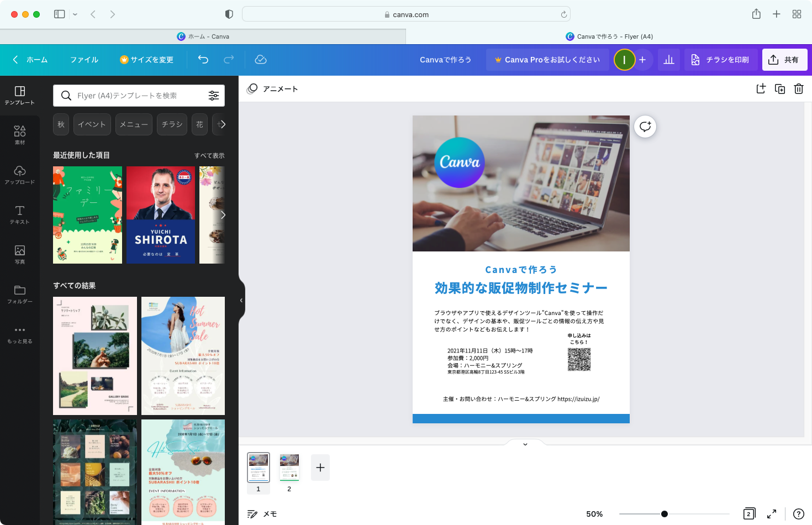
Task: Click the redo arrow in toolbar
Action: (x=229, y=60)
